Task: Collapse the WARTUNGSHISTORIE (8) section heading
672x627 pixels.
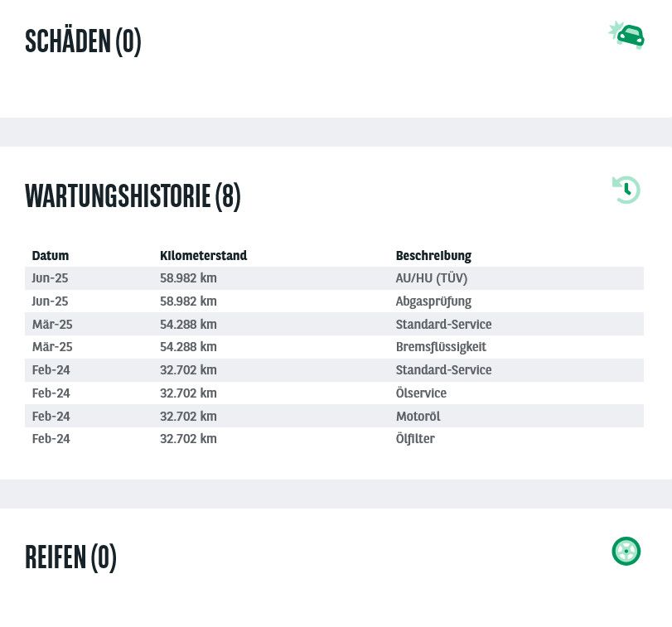Action: point(133,196)
